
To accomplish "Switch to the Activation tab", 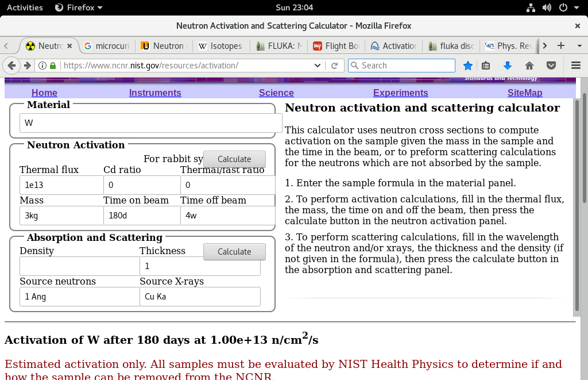I will pos(393,46).
